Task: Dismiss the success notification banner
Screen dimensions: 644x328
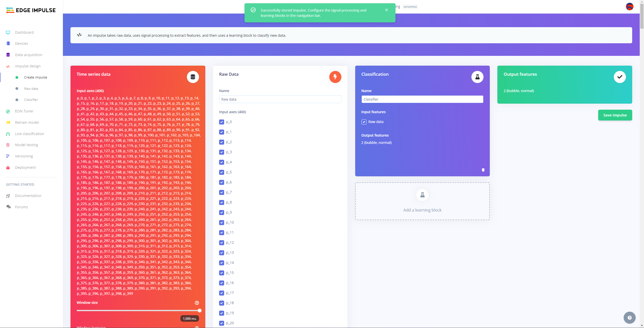Action: 386,10
